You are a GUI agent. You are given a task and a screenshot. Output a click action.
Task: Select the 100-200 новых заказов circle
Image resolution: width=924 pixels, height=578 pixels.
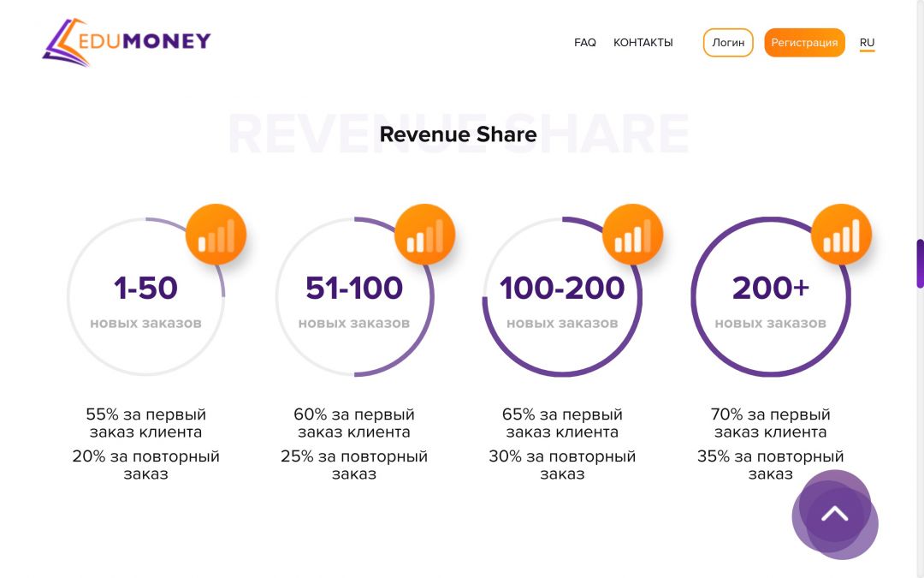(x=562, y=296)
